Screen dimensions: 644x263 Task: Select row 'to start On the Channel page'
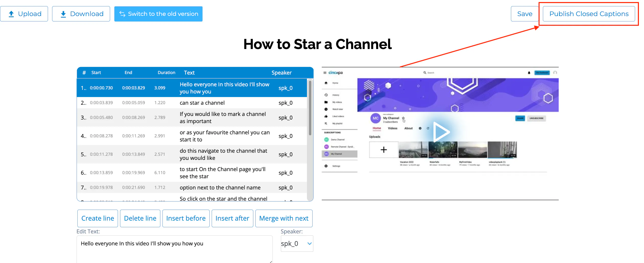[x=192, y=173]
